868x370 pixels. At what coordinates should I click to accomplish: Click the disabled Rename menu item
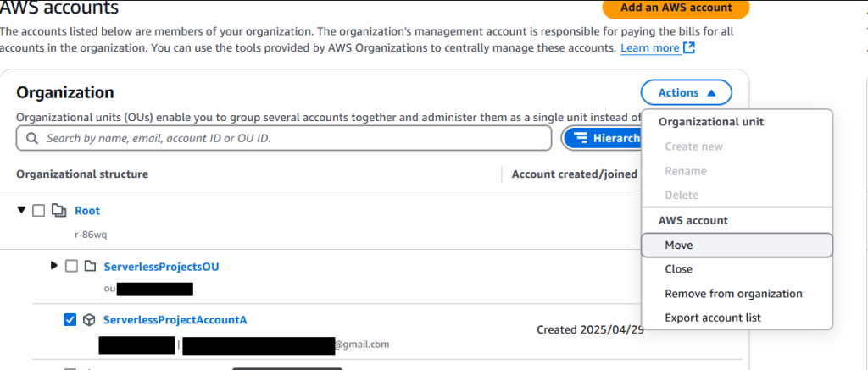click(x=737, y=171)
